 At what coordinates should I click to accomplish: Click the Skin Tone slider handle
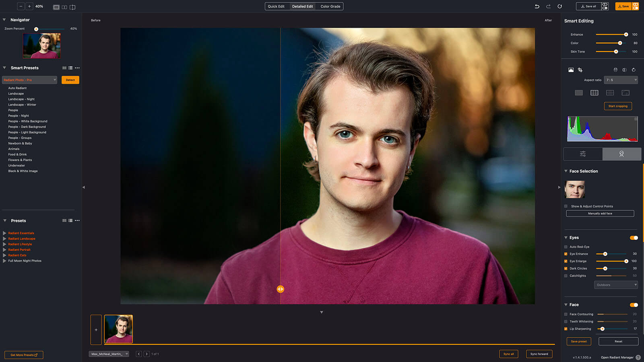pos(616,51)
